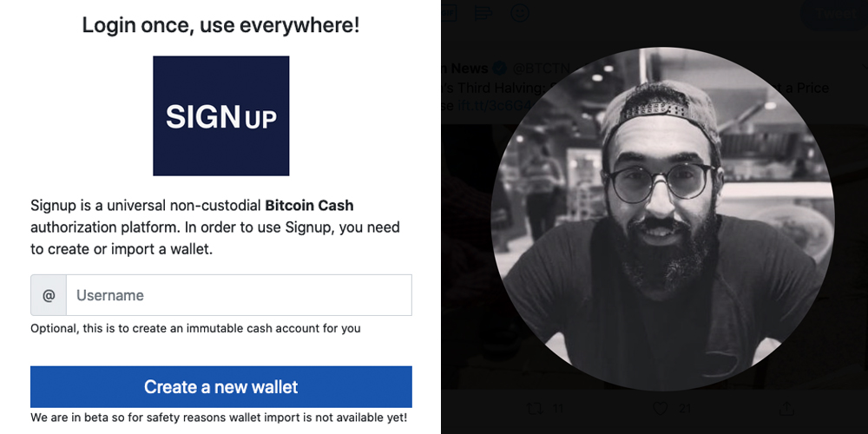868x434 pixels.
Task: Click the verified badge next to News
Action: tap(500, 69)
